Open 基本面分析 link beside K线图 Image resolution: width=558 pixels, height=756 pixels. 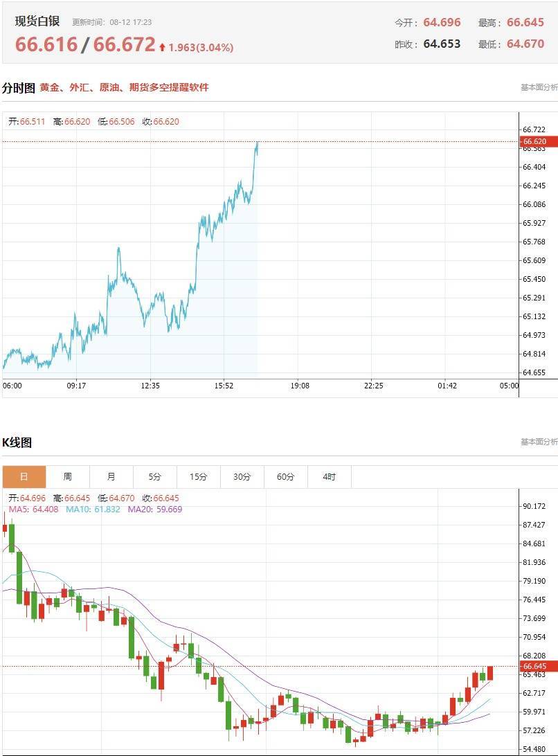tap(539, 442)
